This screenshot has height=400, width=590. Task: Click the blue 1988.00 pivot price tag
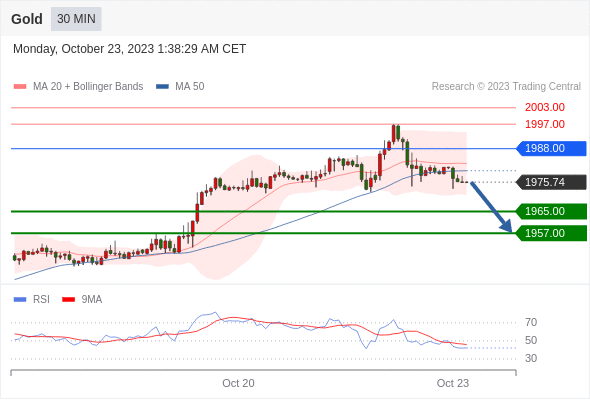click(551, 148)
